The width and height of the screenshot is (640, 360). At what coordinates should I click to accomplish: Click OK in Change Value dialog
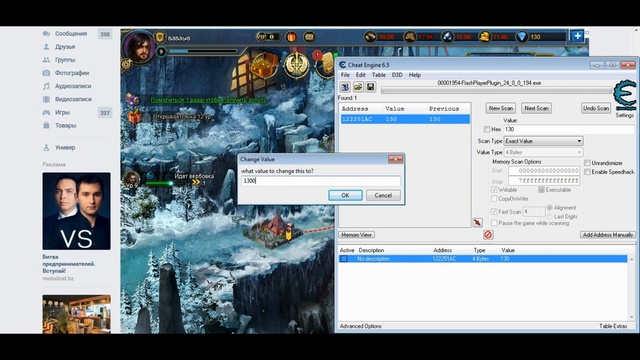[x=345, y=195]
